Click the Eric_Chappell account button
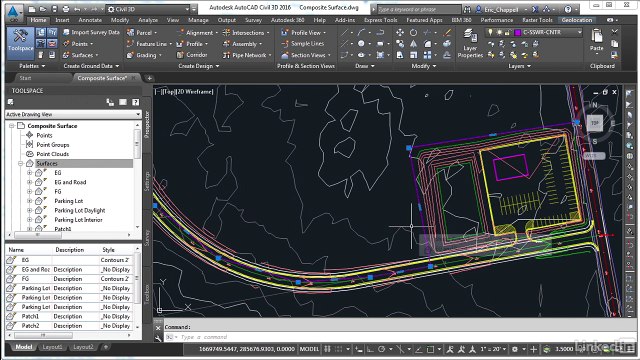 click(x=501, y=9)
